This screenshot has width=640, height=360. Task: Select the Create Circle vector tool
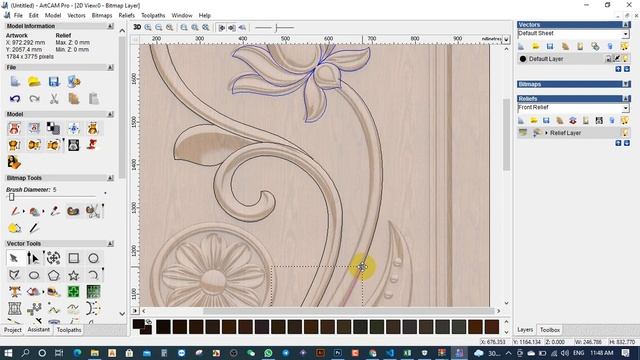click(x=93, y=258)
